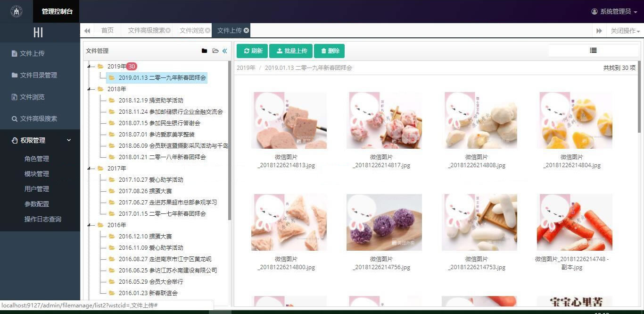Image resolution: width=644 pixels, height=314 pixels.
Task: Click the tab scroll-right double arrow
Action: 599,31
